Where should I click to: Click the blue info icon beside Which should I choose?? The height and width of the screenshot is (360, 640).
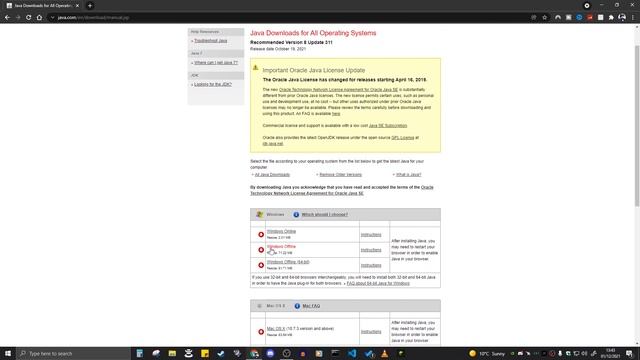(296, 215)
